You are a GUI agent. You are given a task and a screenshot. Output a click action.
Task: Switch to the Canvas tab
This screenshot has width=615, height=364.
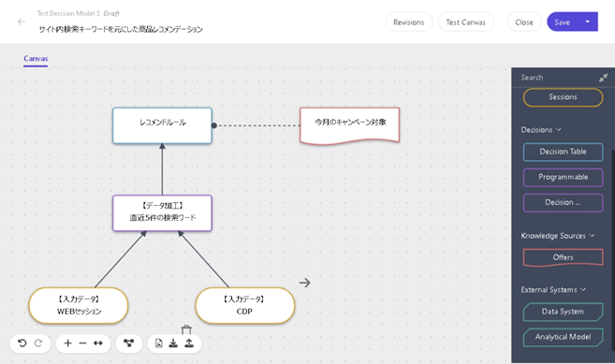[x=36, y=58]
